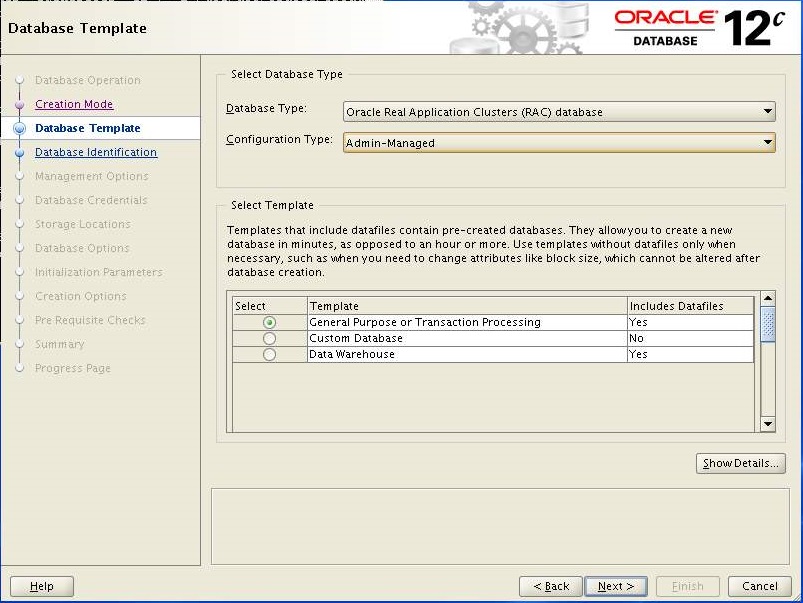Click the Summary step label
The image size is (803, 603).
click(x=59, y=344)
